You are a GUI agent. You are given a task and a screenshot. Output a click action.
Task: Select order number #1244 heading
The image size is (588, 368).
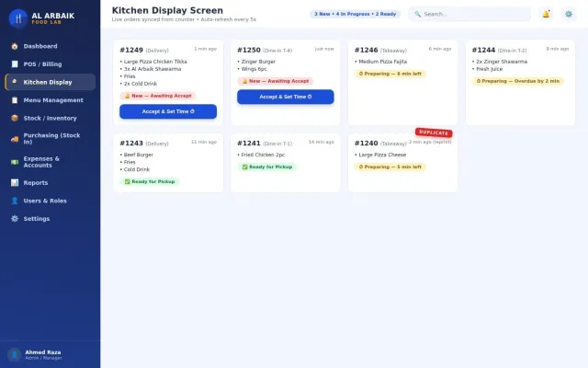[484, 50]
